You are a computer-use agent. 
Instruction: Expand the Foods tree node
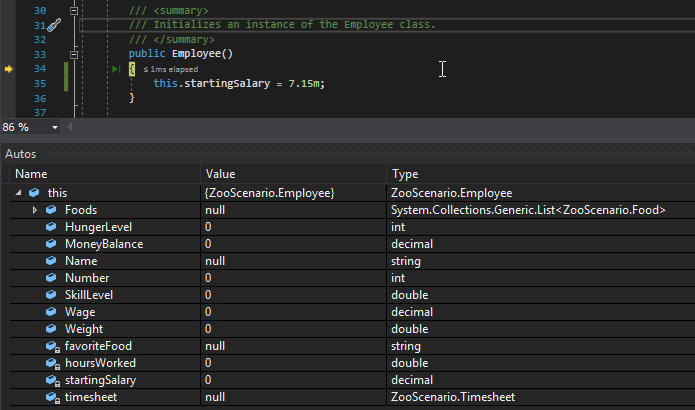[35, 210]
